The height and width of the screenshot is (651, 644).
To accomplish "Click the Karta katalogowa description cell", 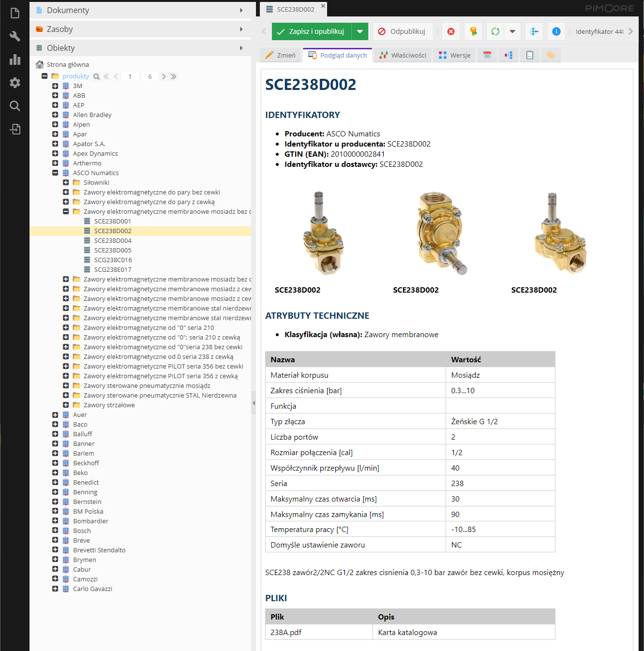I will (x=464, y=632).
